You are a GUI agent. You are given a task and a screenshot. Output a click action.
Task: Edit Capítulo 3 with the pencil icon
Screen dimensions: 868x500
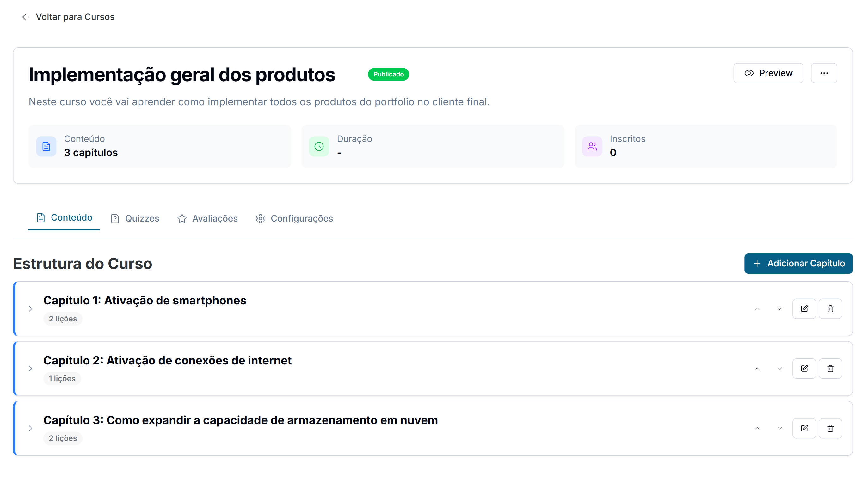pos(804,428)
